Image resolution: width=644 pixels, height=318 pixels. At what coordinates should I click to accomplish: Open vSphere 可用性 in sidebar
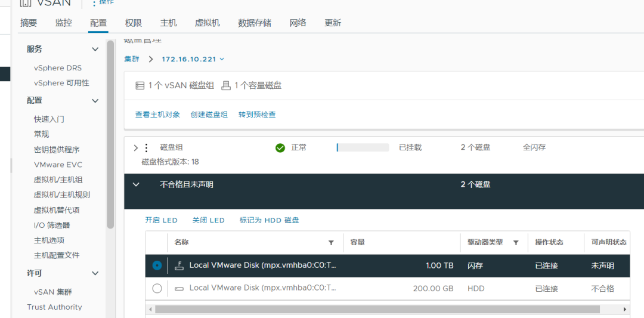[x=61, y=83]
